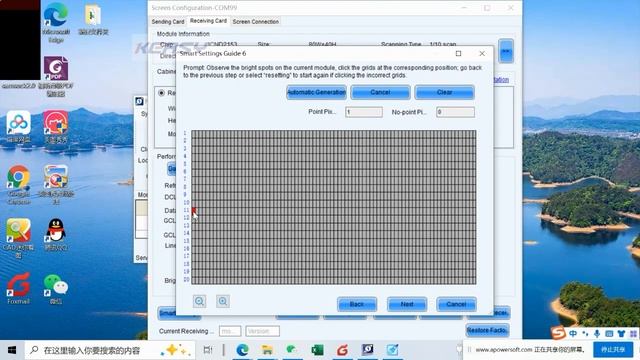The height and width of the screenshot is (360, 640).
Task: Open Foxmail from the desktop
Action: [x=18, y=288]
